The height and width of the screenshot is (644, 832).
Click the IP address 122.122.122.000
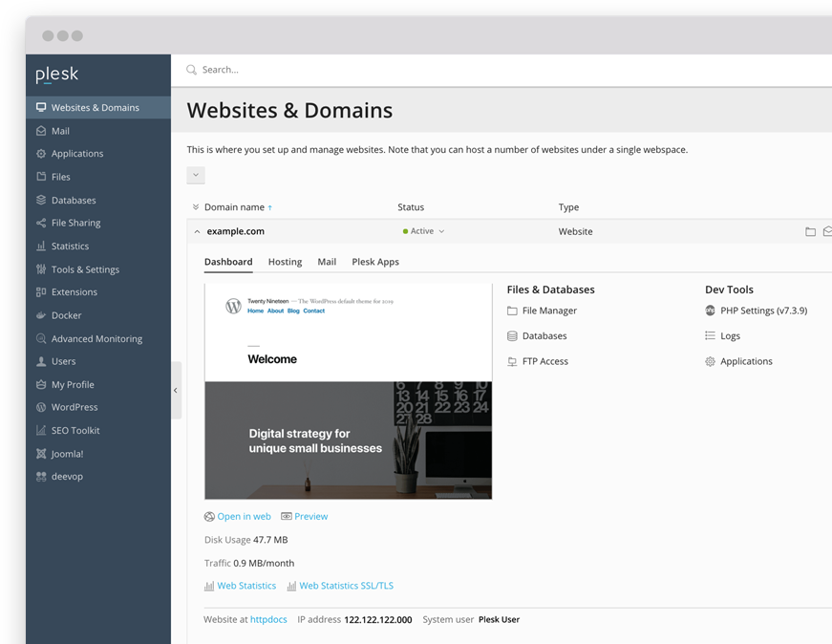[x=378, y=619]
